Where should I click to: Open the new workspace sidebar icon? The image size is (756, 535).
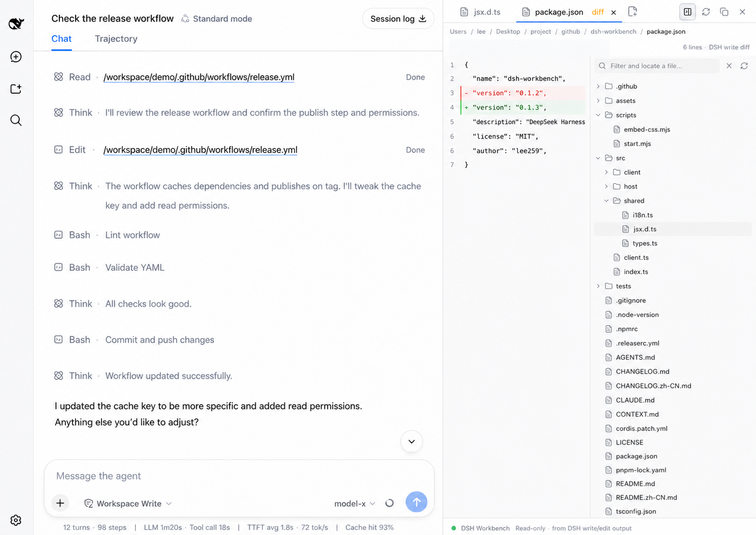tap(16, 89)
